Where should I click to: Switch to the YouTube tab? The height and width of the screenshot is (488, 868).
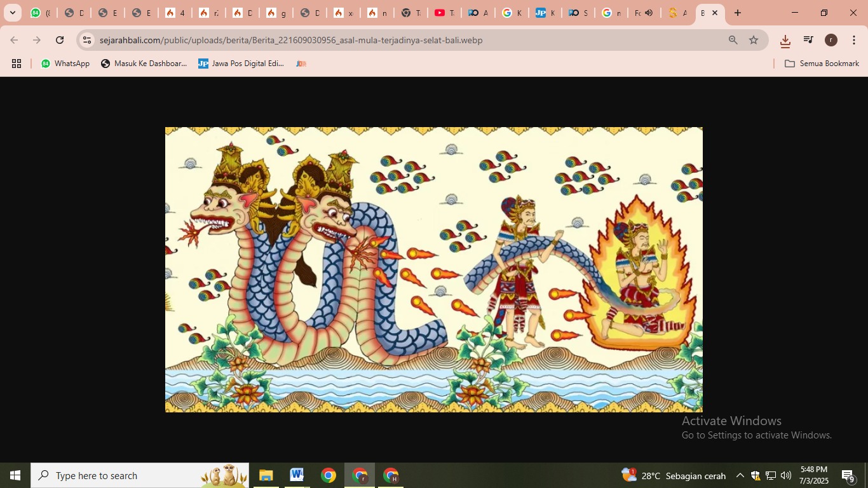pos(444,13)
